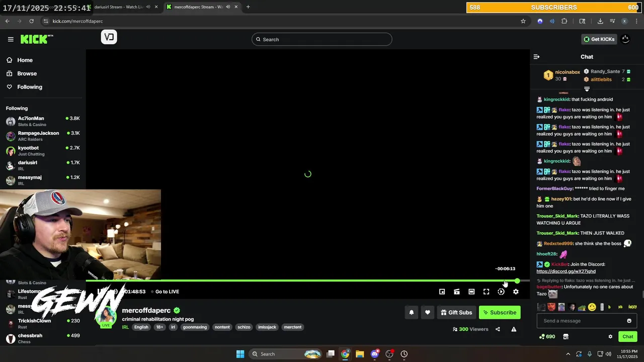Open mercoffdaperc channel name

coord(146,311)
